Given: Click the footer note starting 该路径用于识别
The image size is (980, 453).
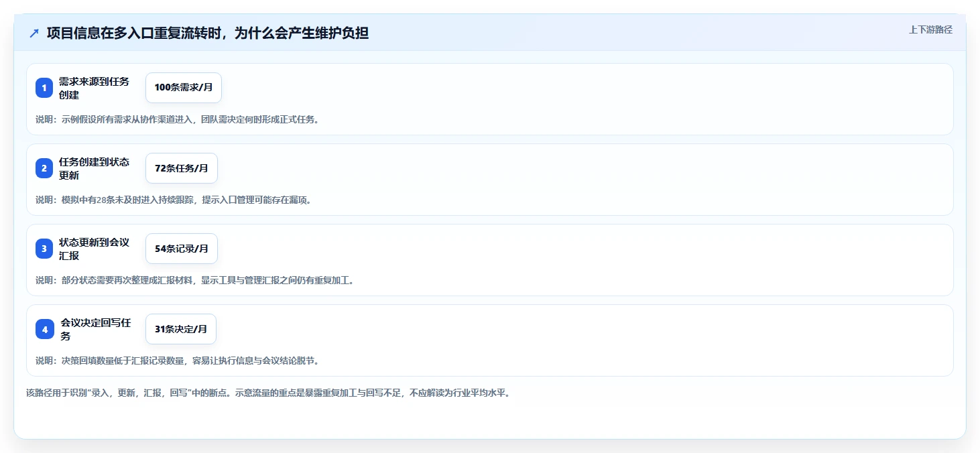Looking at the screenshot, I should tap(268, 393).
